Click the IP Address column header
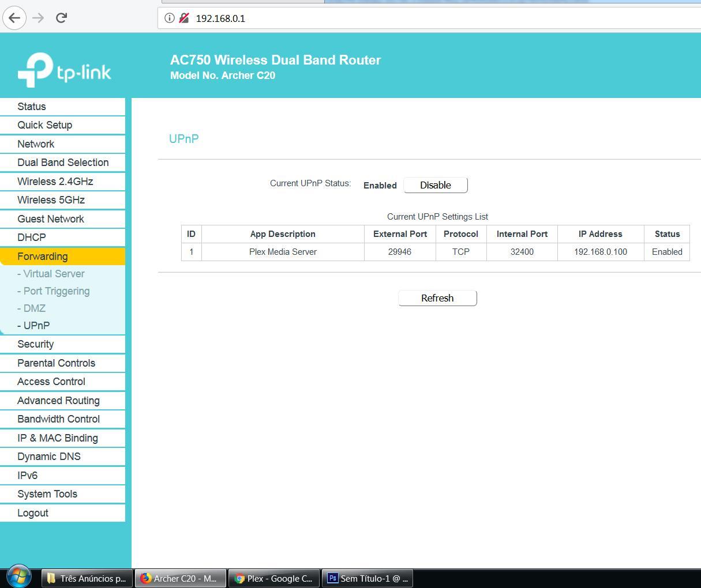The image size is (701, 588). 601,234
